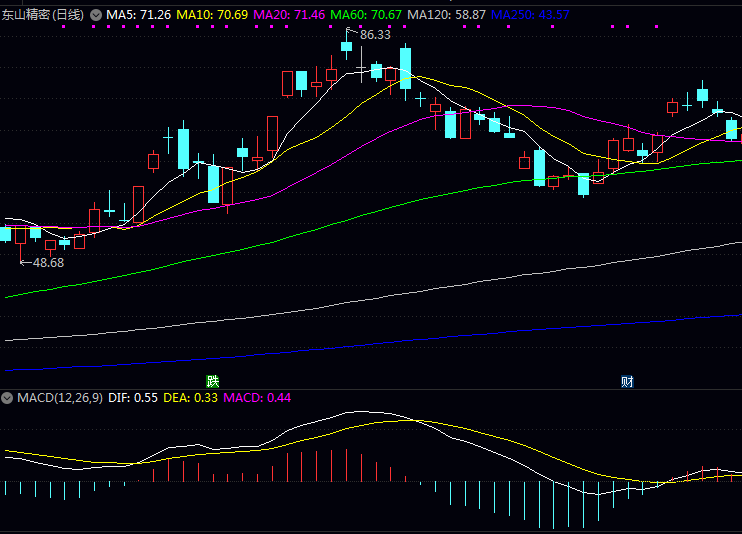Click the MA5: 71.26 label

[138, 15]
